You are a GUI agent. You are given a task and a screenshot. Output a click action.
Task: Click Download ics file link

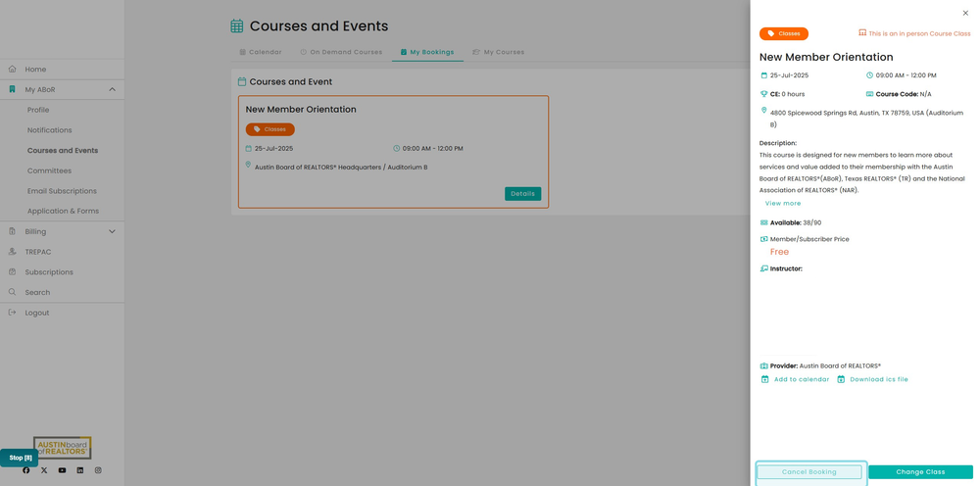point(872,380)
